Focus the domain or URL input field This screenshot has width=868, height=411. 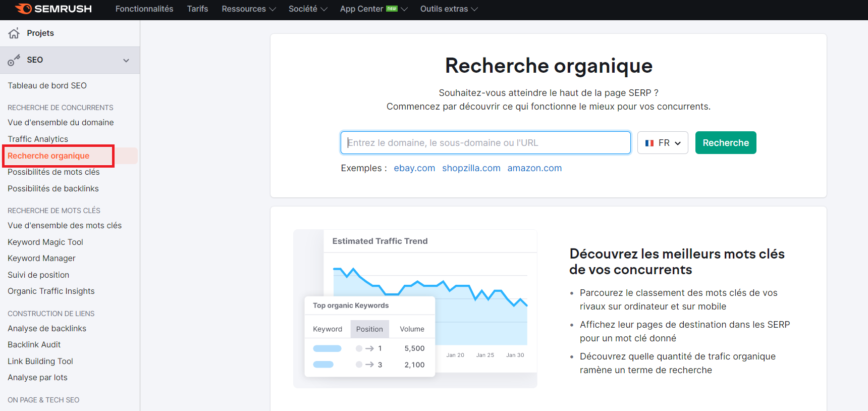[x=485, y=143]
